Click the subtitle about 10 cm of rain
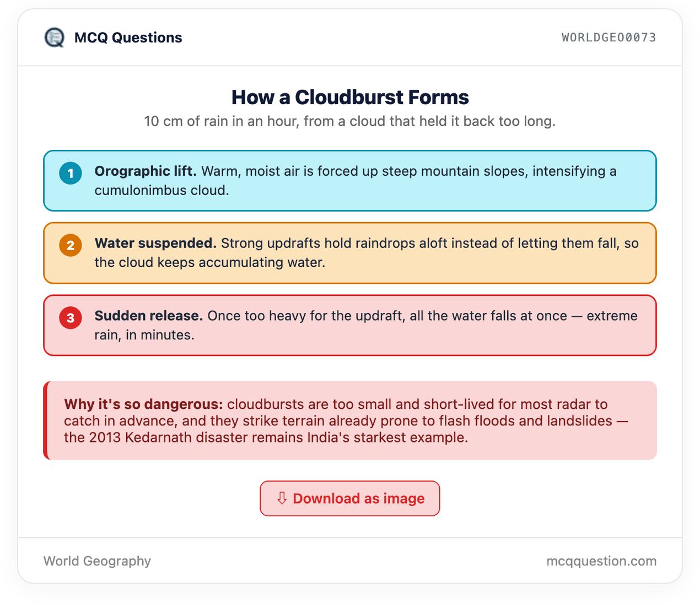Screen dimensions: 700x605 [x=350, y=121]
